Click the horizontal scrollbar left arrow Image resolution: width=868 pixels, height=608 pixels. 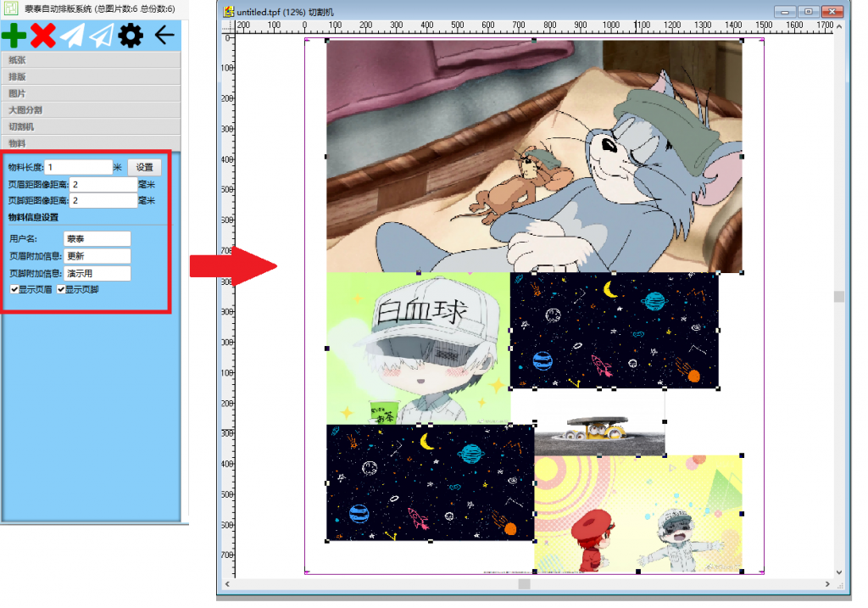point(227,583)
